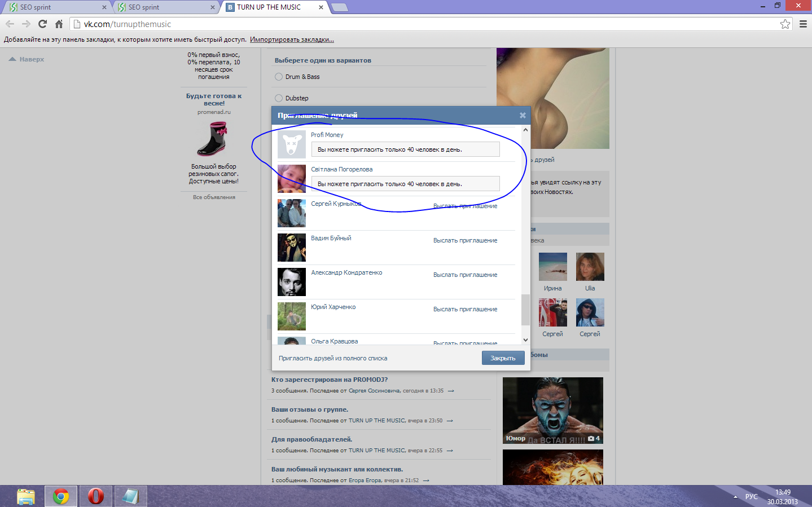Click the Наверх back-to-top link

coord(27,59)
